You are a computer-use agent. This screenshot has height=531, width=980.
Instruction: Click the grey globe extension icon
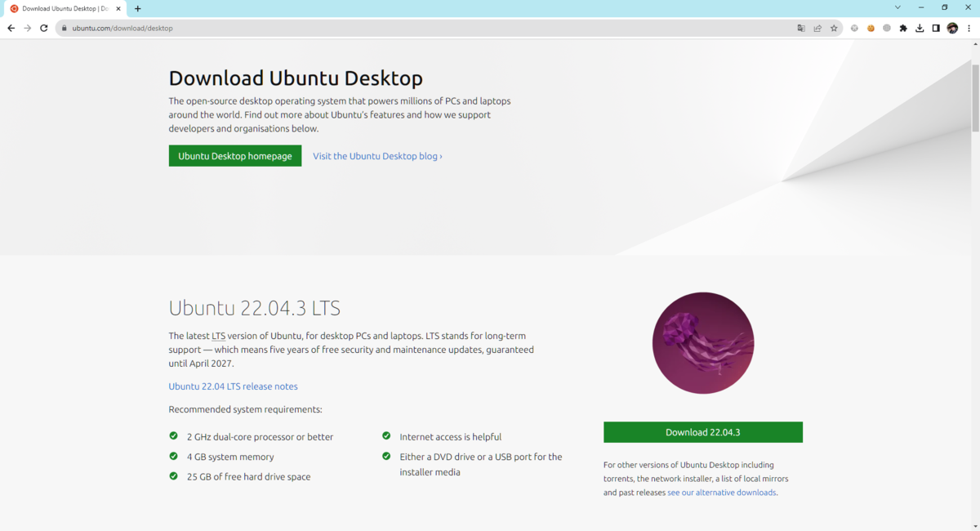click(x=887, y=28)
